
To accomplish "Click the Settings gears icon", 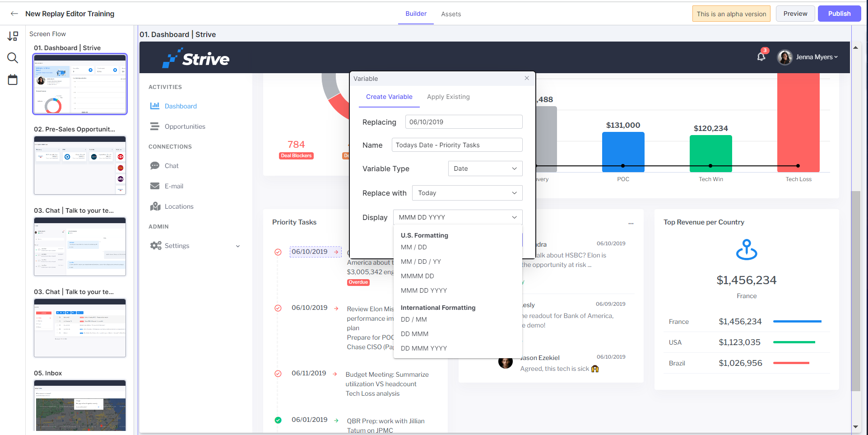I will tap(156, 246).
